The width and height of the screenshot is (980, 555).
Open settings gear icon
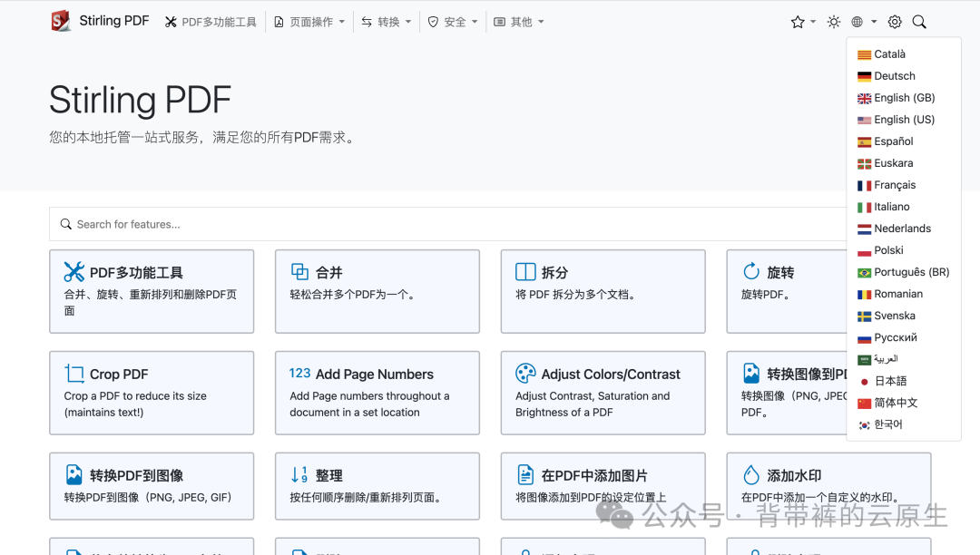[895, 22]
